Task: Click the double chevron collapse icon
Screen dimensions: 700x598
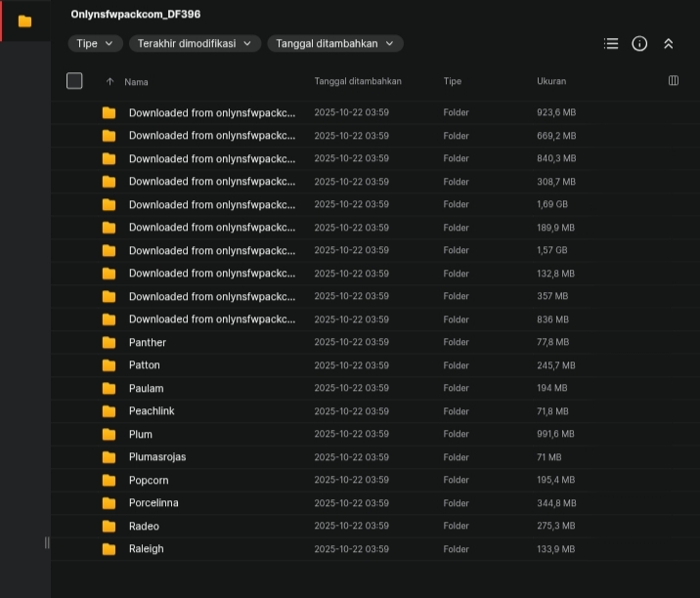Action: [x=669, y=44]
